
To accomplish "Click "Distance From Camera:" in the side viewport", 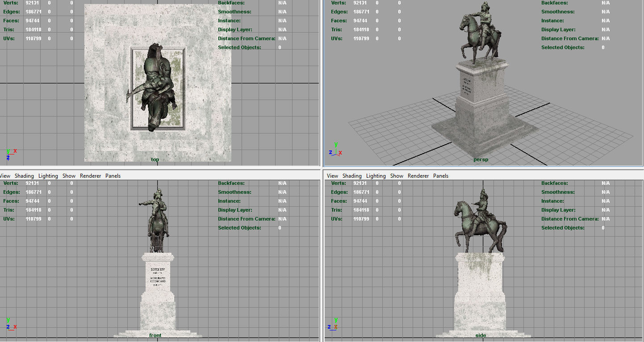I will click(x=570, y=219).
